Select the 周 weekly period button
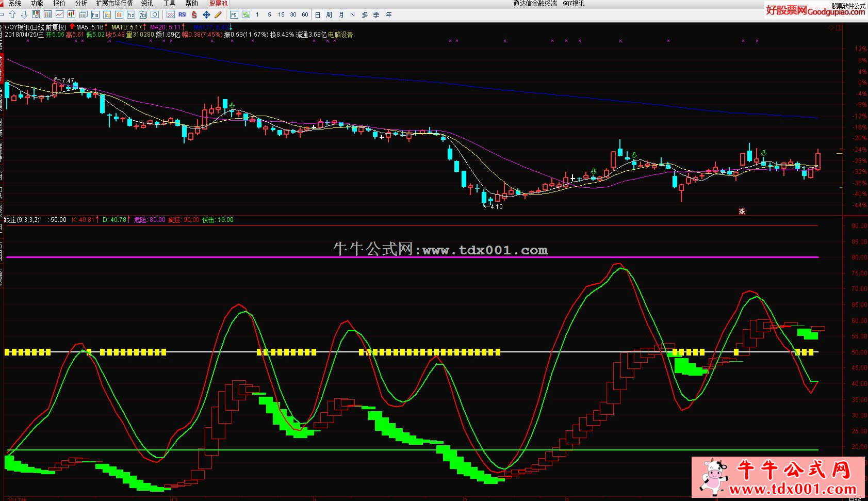Screen dimensions: 868x501 coord(329,14)
